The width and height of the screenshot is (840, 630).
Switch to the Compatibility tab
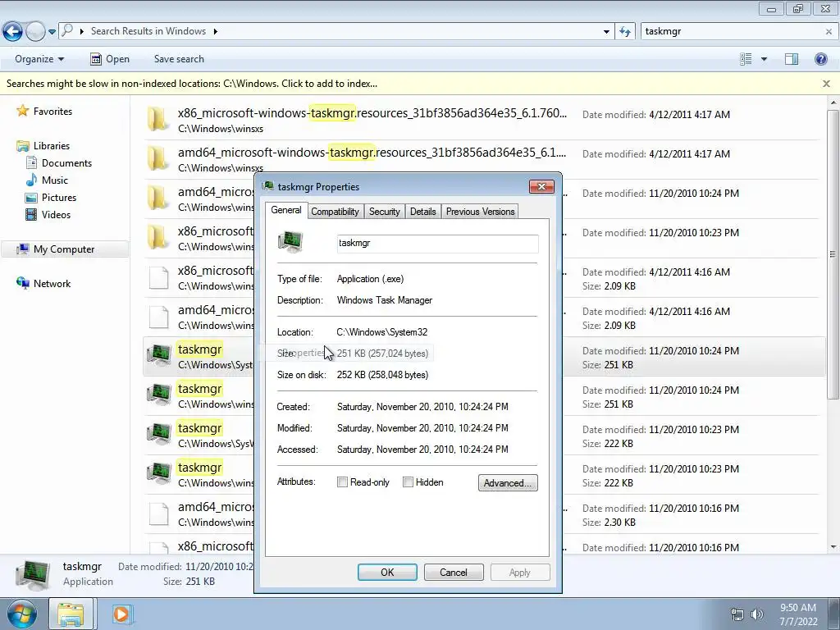pyautogui.click(x=335, y=212)
